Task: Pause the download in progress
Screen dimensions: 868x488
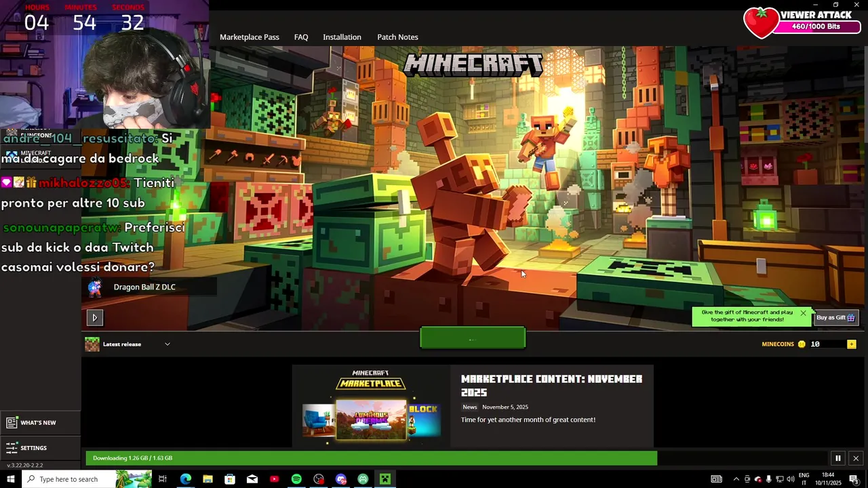Action: tap(837, 458)
